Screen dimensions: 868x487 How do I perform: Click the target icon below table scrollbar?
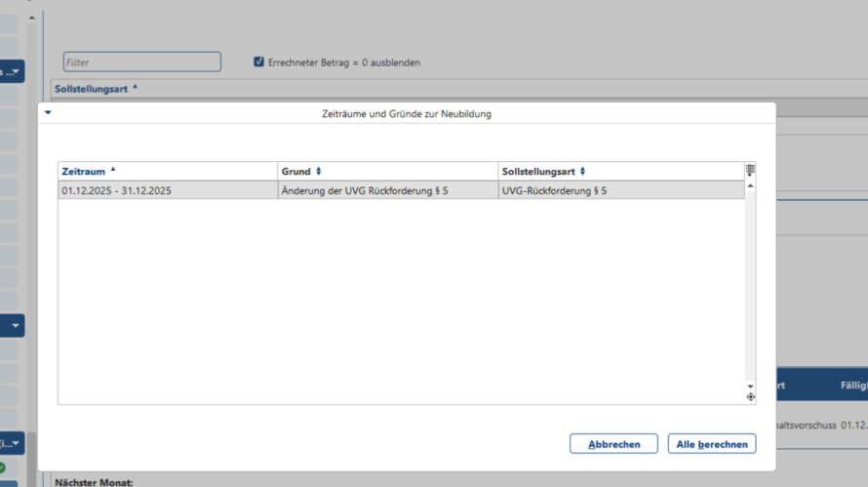coord(750,396)
